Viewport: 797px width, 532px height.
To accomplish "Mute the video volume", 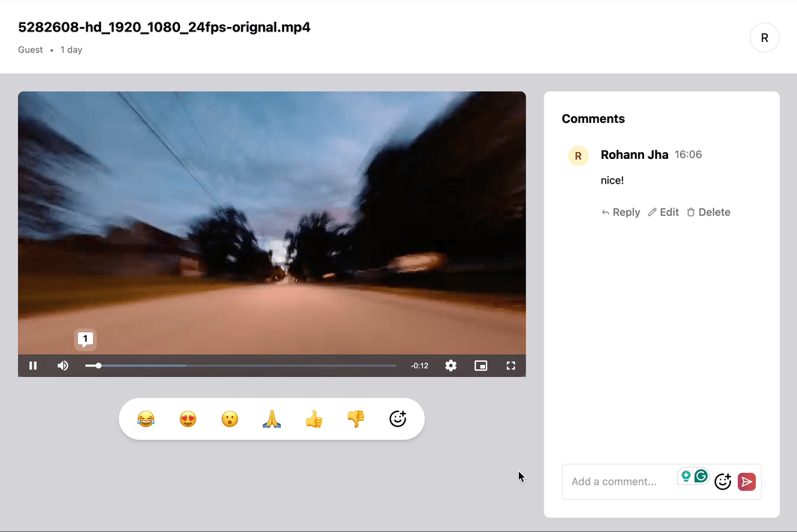I will pyautogui.click(x=63, y=366).
